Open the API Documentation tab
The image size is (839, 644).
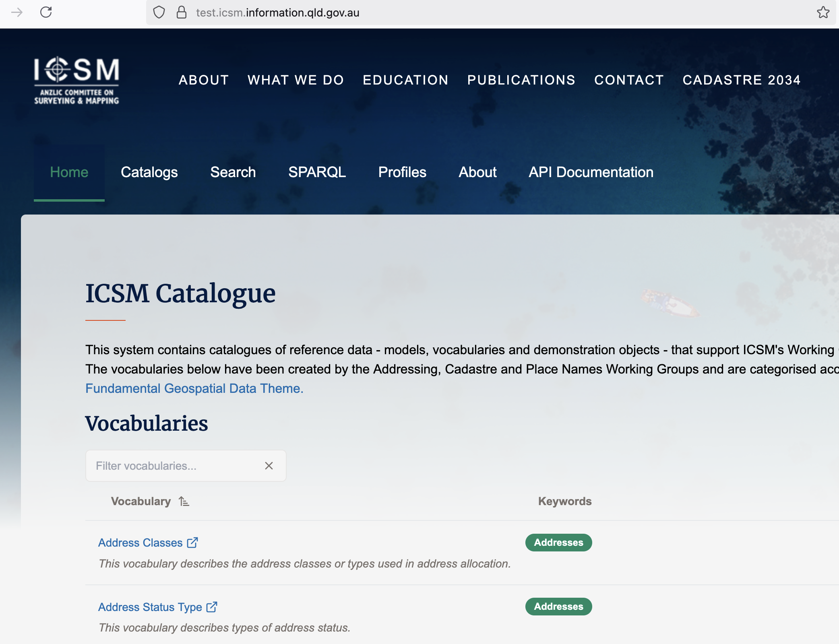[591, 172]
